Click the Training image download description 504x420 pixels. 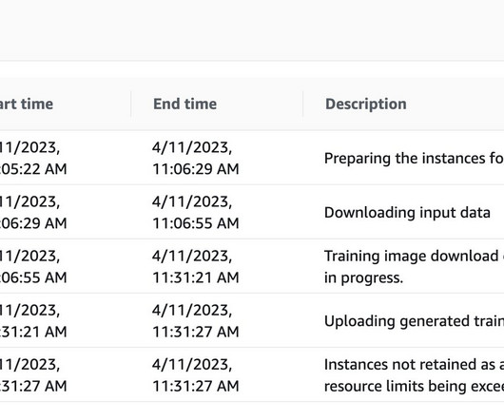coord(414,266)
